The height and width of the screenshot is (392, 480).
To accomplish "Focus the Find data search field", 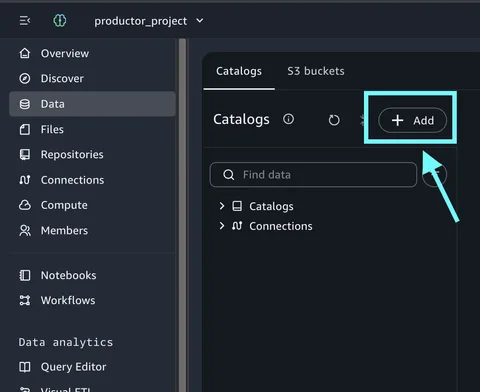I will pyautogui.click(x=313, y=175).
